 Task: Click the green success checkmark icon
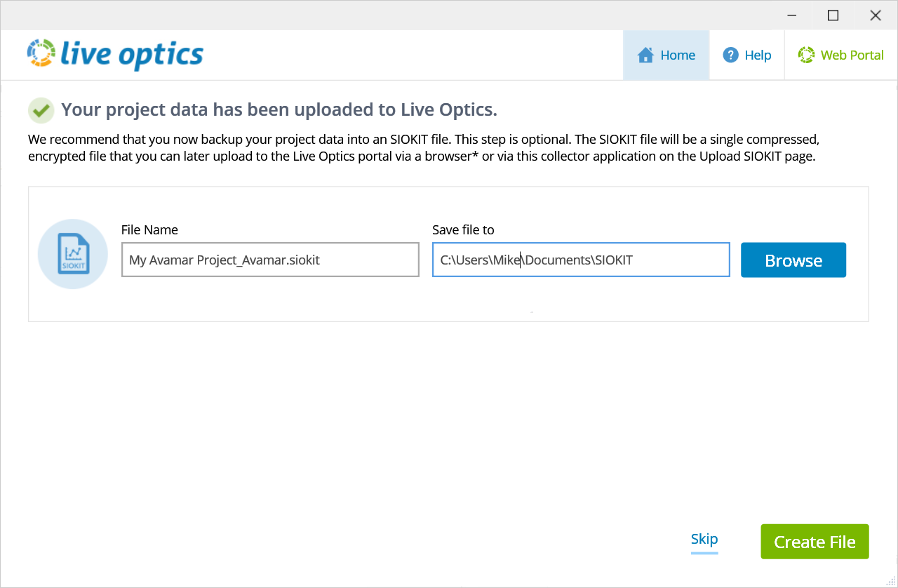click(x=41, y=110)
